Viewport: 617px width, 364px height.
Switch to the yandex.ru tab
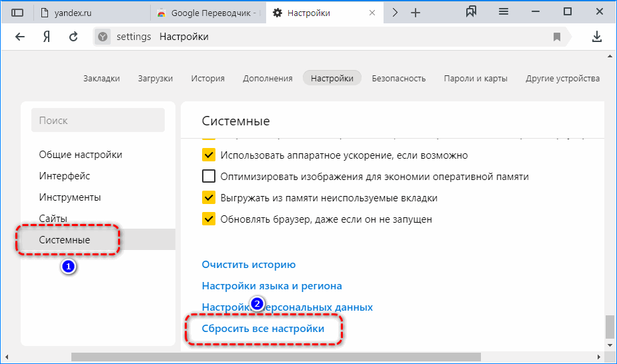(x=91, y=13)
